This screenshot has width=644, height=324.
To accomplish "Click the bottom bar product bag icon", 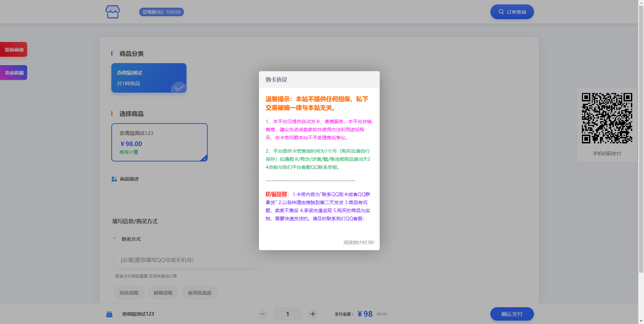I will pos(109,314).
